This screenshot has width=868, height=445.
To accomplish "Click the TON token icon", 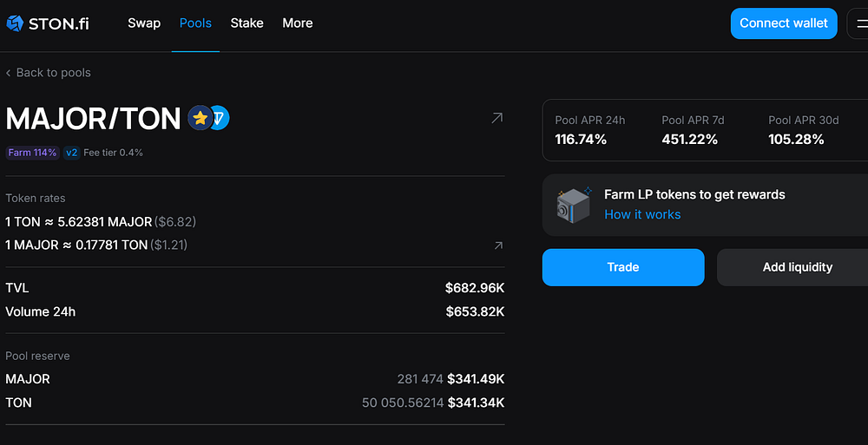I will [x=220, y=118].
